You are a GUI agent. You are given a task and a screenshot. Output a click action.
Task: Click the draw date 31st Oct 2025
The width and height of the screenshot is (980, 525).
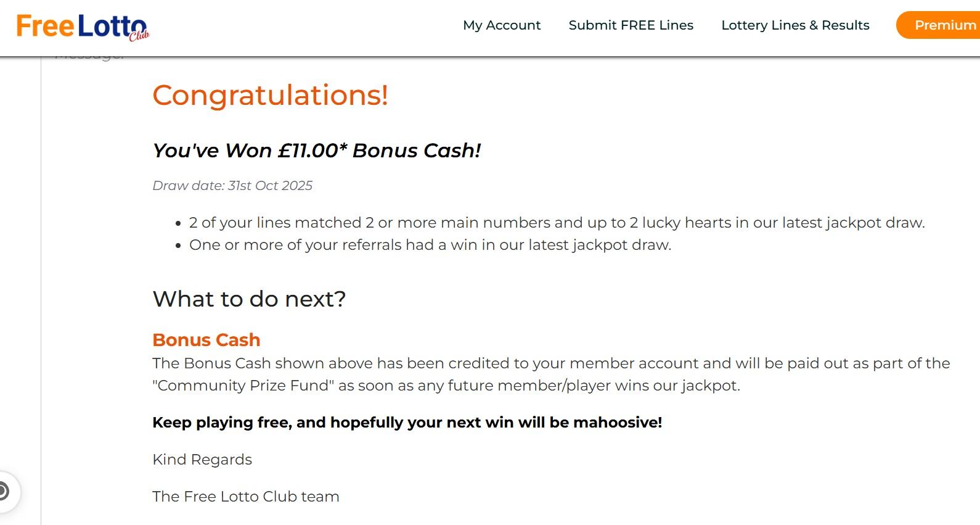coord(232,186)
